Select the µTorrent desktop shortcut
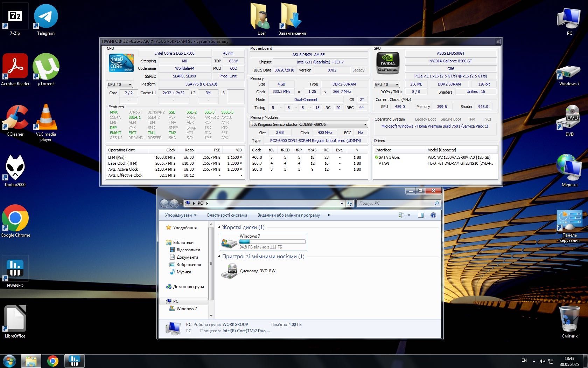Viewport: 588px width, 368px height. pos(46,70)
